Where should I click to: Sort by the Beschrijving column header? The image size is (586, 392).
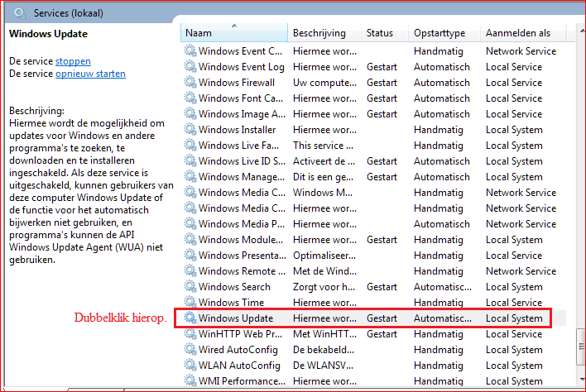click(x=323, y=32)
